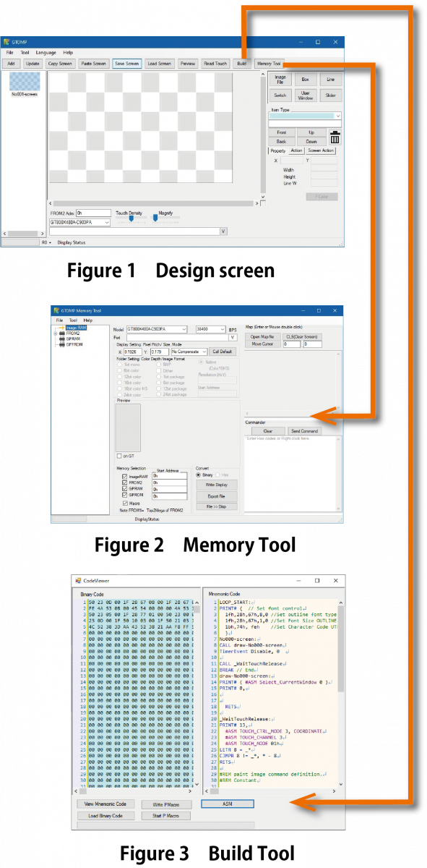This screenshot has height=868, width=427.
Task: Click the Back button
Action: click(x=282, y=142)
